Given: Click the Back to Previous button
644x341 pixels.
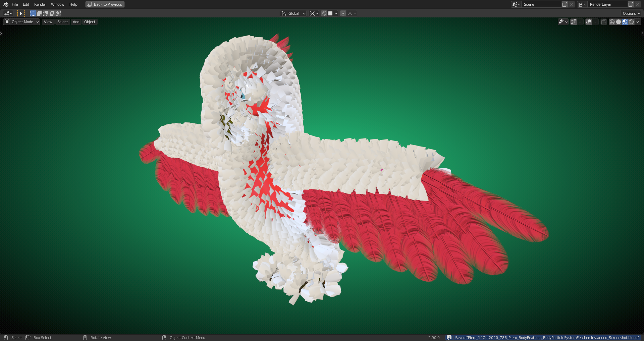Looking at the screenshot, I should [105, 4].
